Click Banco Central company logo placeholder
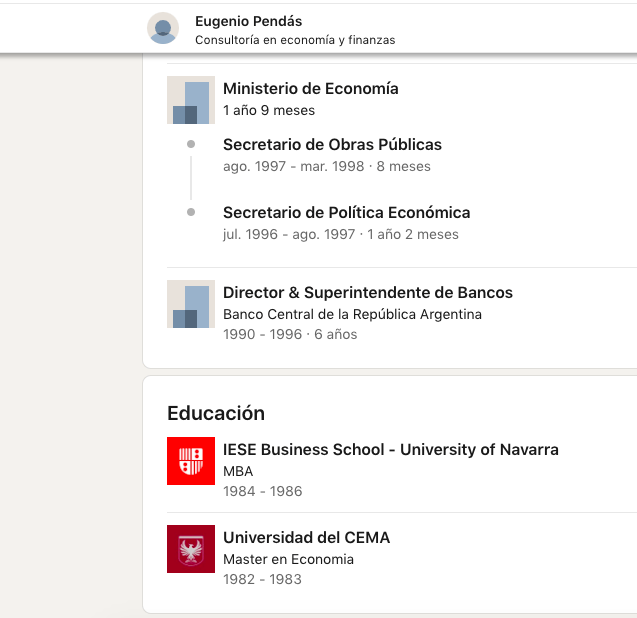The image size is (637, 618). (x=191, y=304)
